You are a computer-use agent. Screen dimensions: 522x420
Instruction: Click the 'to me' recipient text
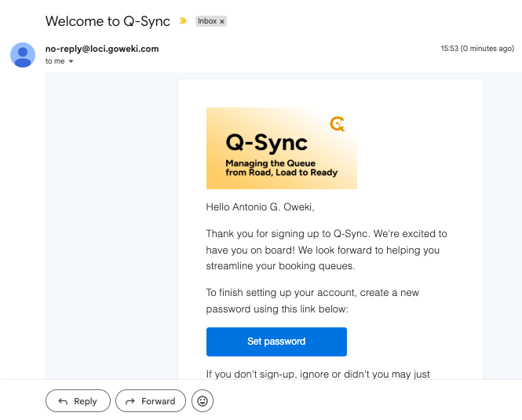pyautogui.click(x=55, y=61)
